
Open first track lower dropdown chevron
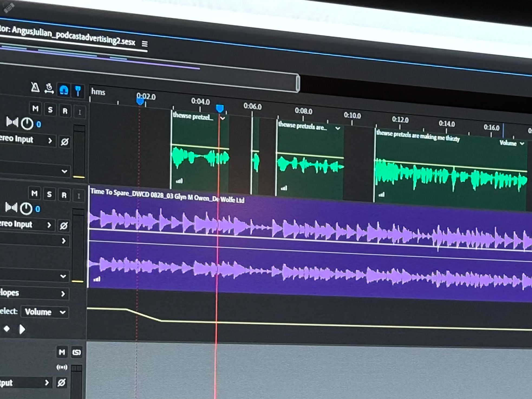[64, 171]
